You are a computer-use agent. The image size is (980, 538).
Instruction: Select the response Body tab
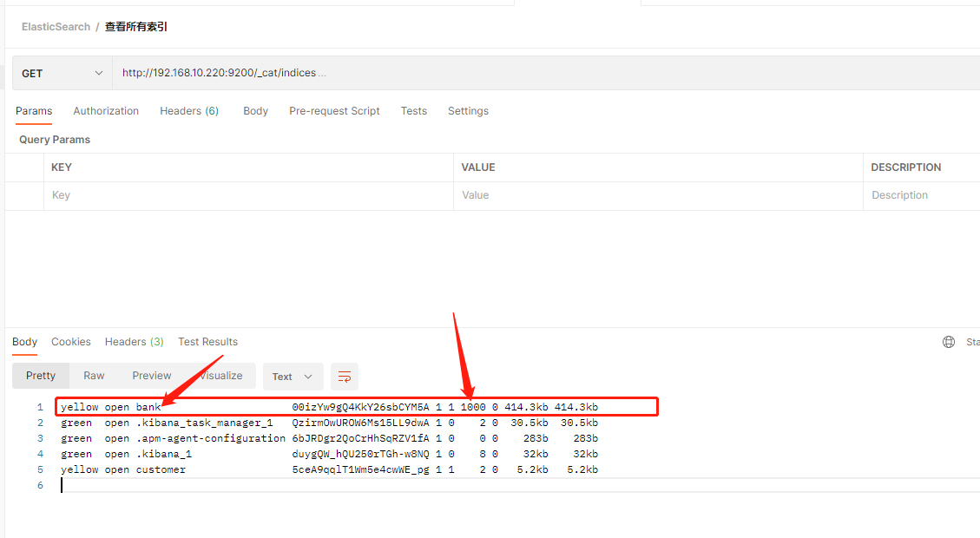[25, 342]
